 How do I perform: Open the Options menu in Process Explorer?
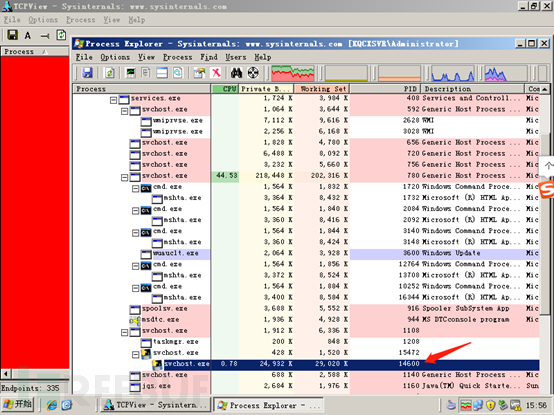point(115,57)
